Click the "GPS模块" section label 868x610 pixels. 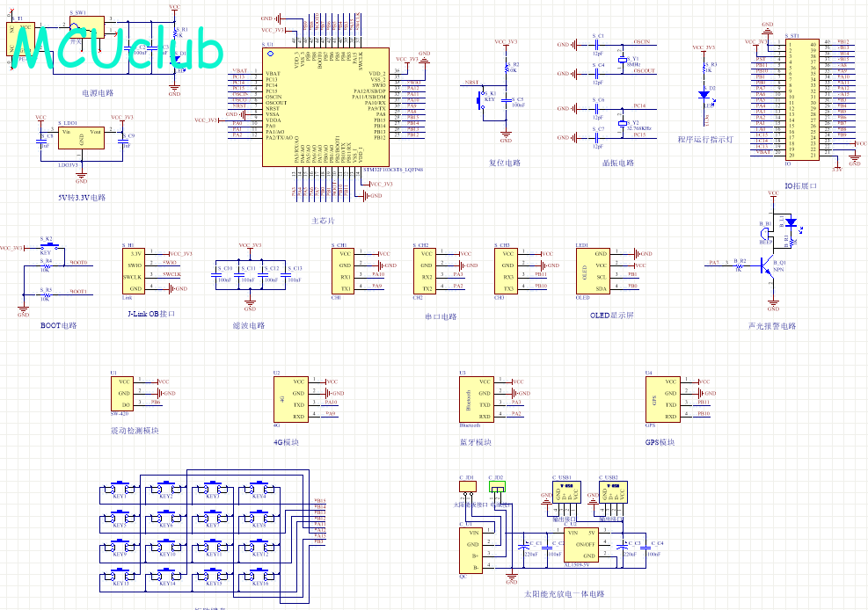click(660, 442)
